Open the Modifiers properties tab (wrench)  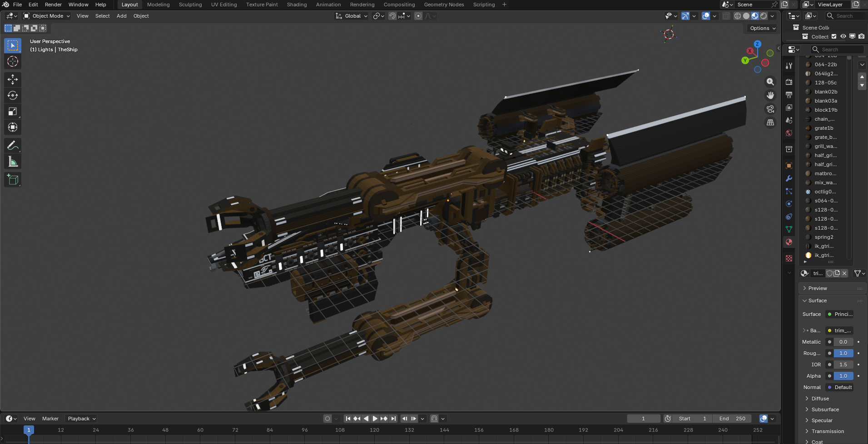[789, 178]
